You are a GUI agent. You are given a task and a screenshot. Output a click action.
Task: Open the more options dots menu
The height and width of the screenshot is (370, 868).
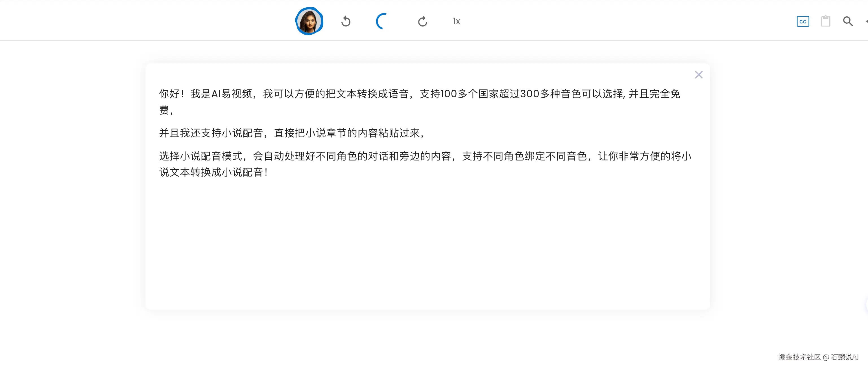coord(866,21)
